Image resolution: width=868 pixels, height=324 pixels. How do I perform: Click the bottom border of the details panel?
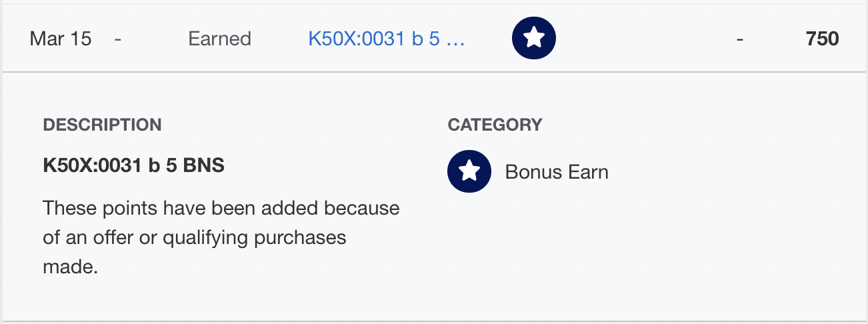click(x=434, y=321)
